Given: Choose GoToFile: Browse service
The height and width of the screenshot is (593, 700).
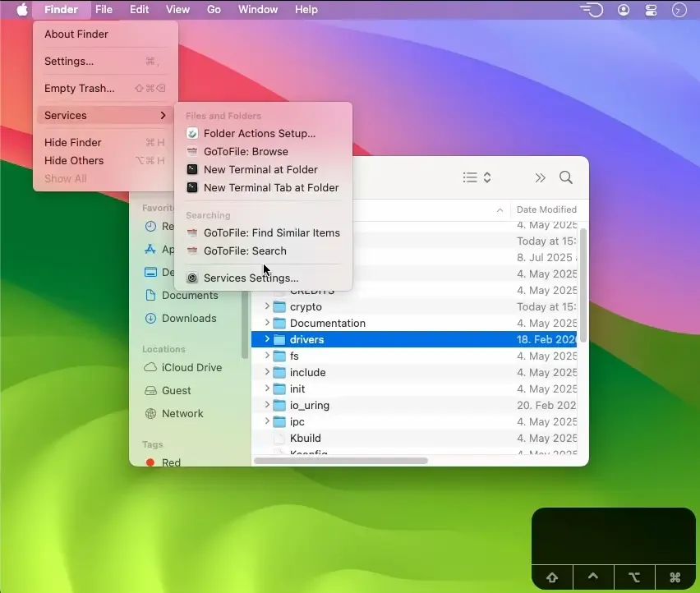Looking at the screenshot, I should coord(263,152).
